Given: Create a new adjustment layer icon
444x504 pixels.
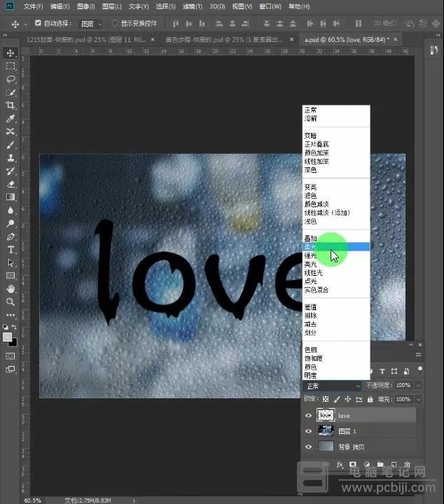Looking at the screenshot, I should (x=367, y=465).
